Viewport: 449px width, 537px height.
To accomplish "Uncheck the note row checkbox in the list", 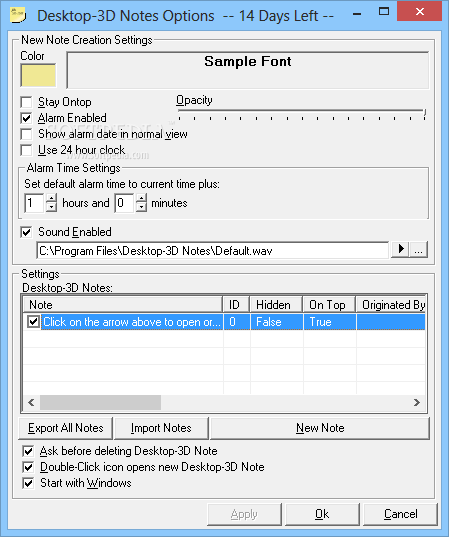I will click(x=33, y=322).
